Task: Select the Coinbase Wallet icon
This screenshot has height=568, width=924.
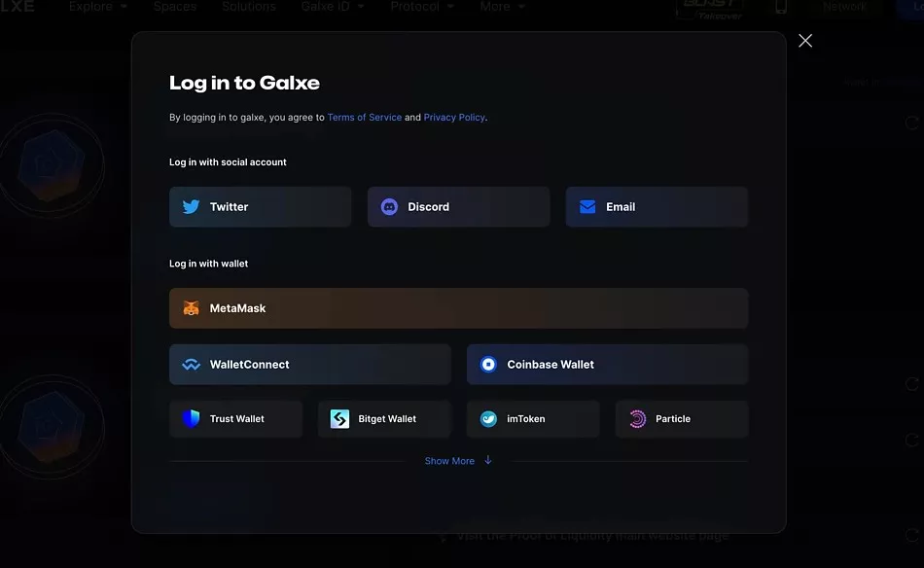Action: pos(487,364)
